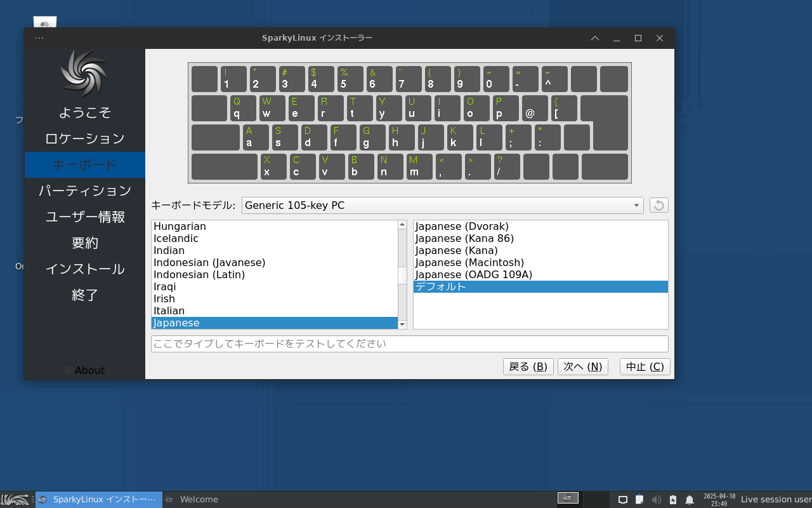Select Hungarian in the layout list
This screenshot has width=812, height=508.
(275, 226)
